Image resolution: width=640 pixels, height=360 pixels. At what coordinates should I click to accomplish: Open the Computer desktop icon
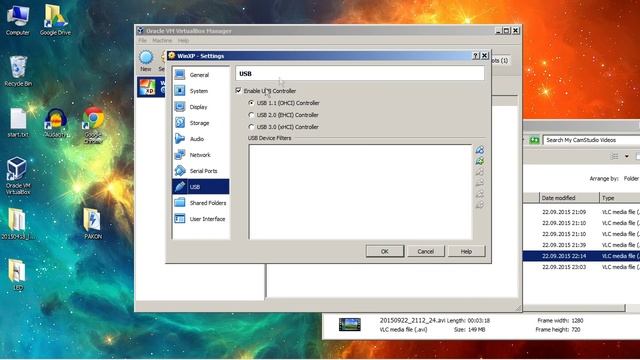(18, 20)
